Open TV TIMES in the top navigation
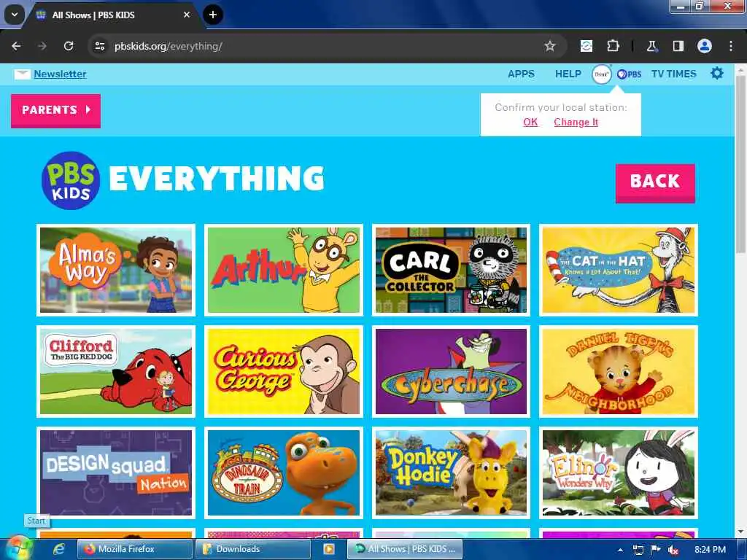This screenshot has width=747, height=560. tap(673, 74)
